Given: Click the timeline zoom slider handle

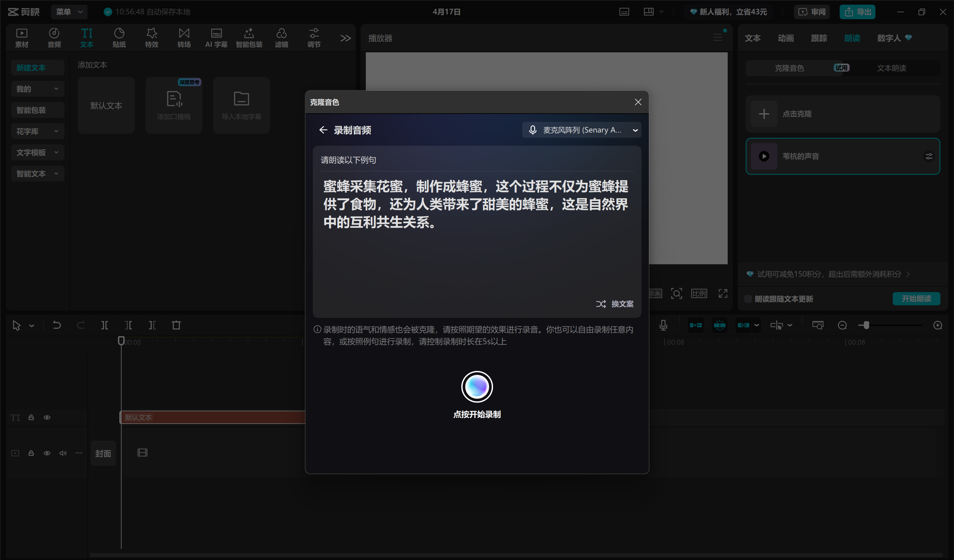Looking at the screenshot, I should [866, 325].
